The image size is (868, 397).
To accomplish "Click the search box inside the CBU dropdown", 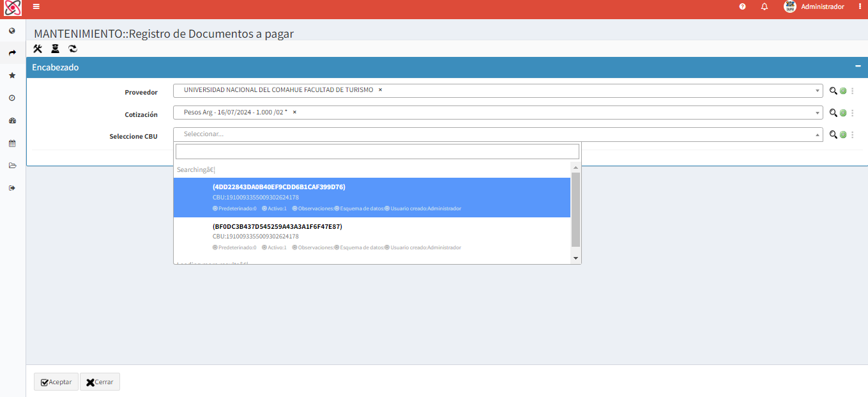I will tap(377, 152).
